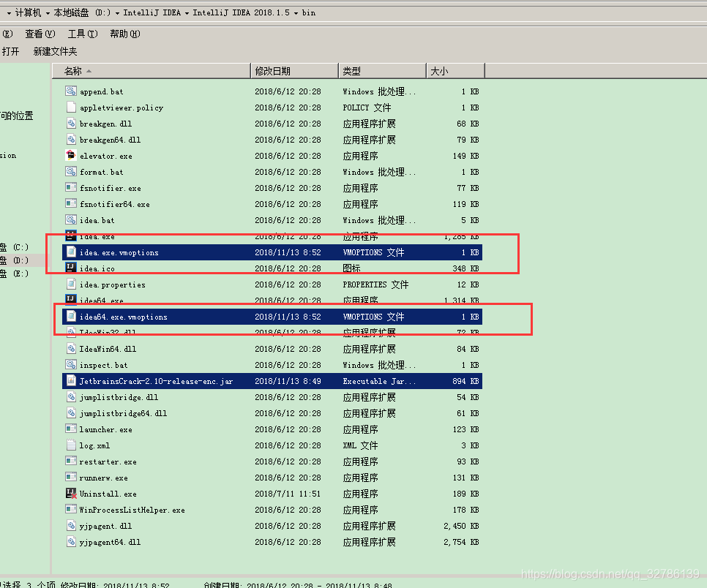
Task: Click the idea.exe.vmoptions file icon
Action: point(71,252)
